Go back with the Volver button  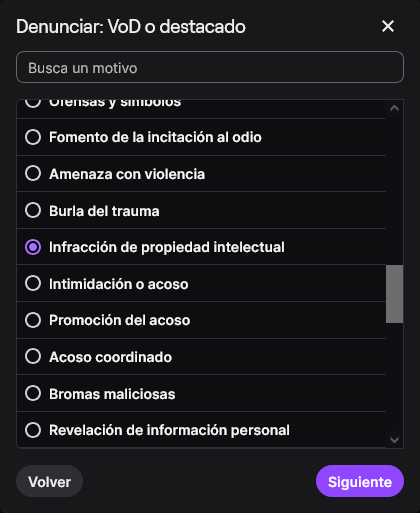[x=49, y=482]
